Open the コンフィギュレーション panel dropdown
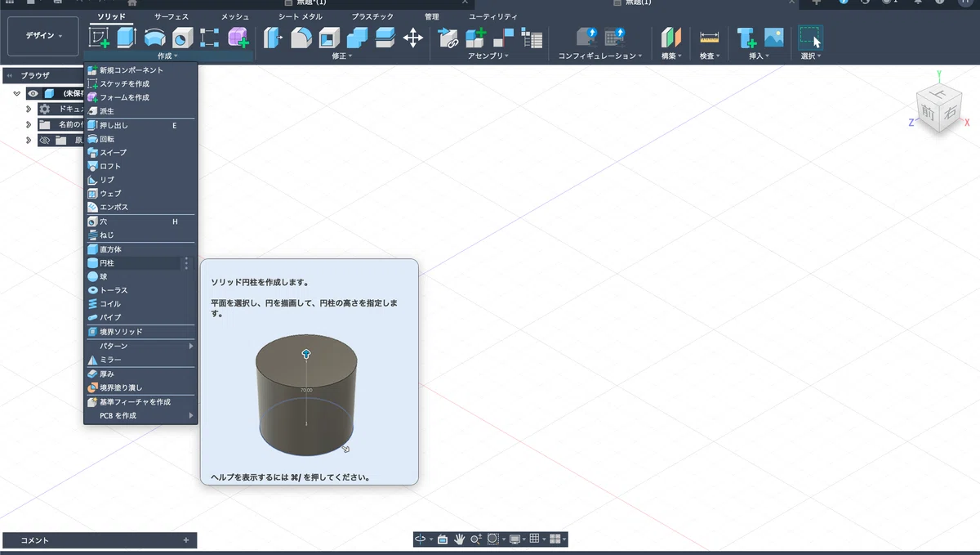The width and height of the screenshot is (980, 555). tap(600, 56)
